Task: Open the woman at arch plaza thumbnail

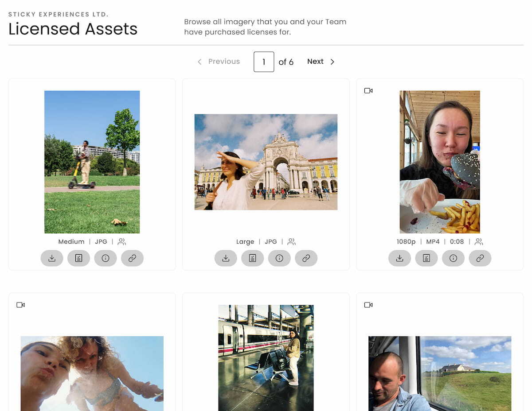Action: 266,162
